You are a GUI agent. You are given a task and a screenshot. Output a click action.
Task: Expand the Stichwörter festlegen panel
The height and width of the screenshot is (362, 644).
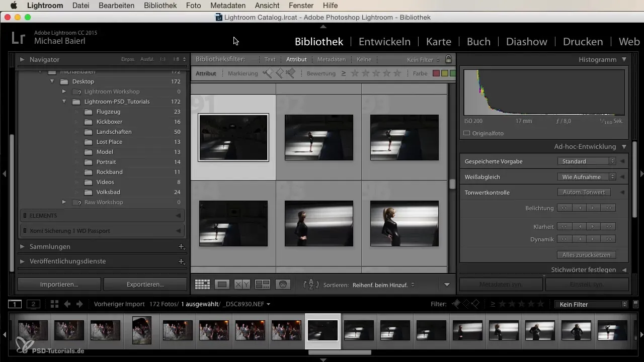tap(624, 270)
